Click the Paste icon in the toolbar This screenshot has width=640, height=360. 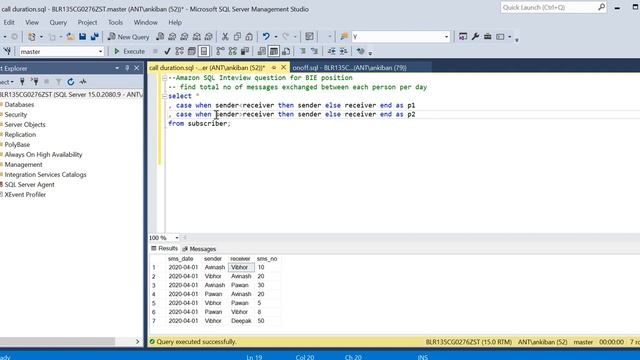249,37
